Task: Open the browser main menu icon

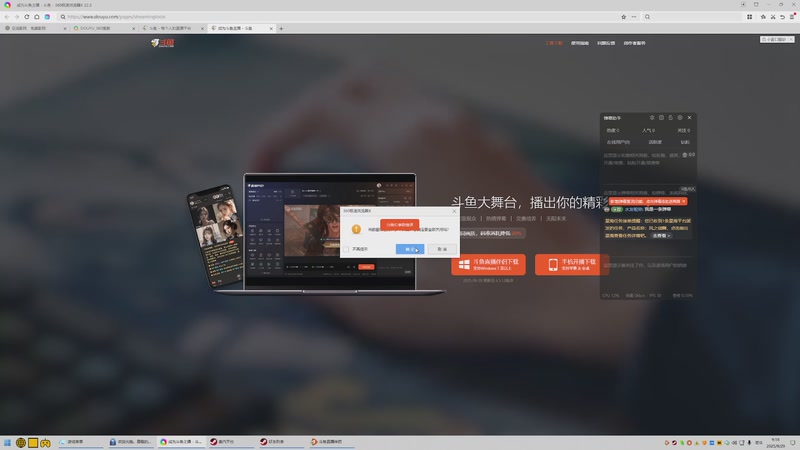Action: pos(792,17)
